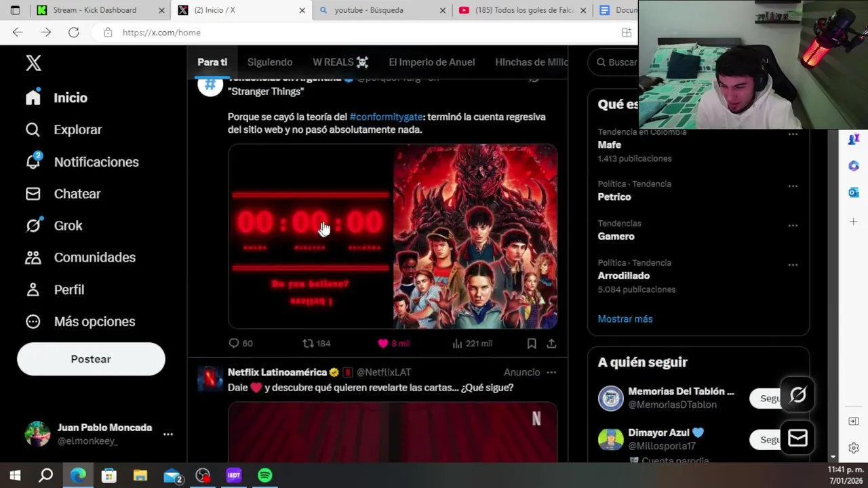Open Windows taskbar search
The height and width of the screenshot is (488, 868).
coord(45,476)
